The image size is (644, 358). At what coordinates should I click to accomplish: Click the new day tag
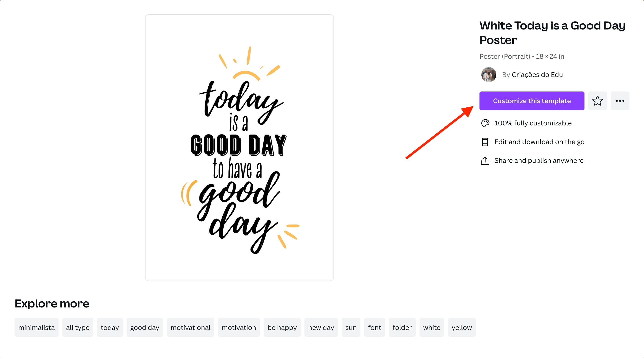[321, 327]
